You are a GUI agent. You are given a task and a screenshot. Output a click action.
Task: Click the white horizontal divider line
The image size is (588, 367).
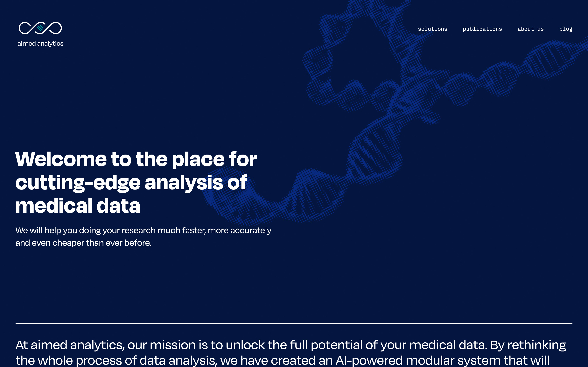tap(294, 323)
